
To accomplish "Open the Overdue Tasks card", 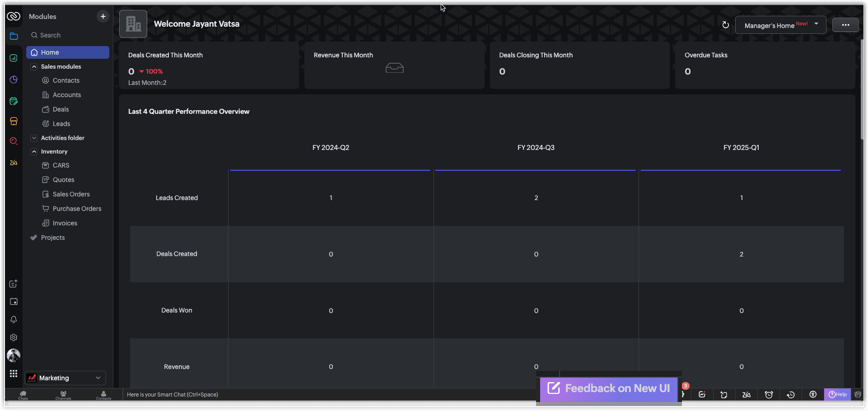I will click(765, 66).
